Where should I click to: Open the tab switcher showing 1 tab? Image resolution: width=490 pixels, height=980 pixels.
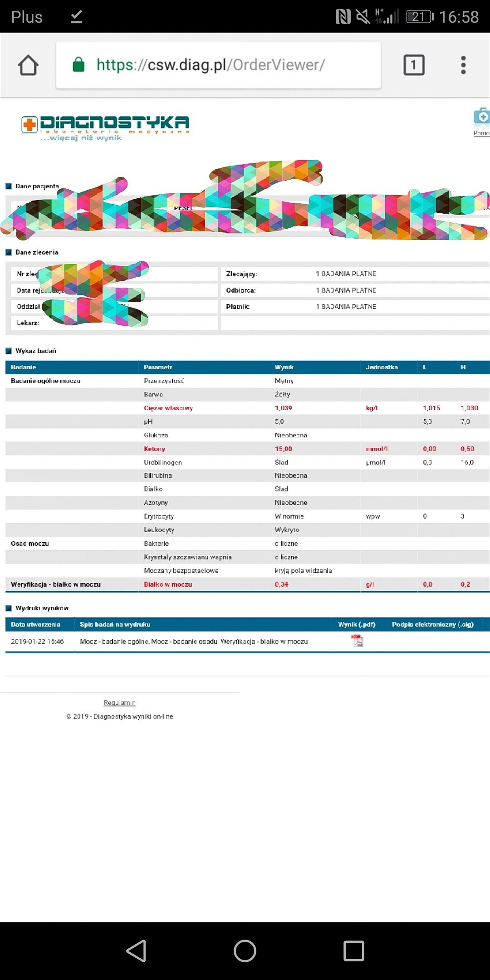[x=414, y=65]
